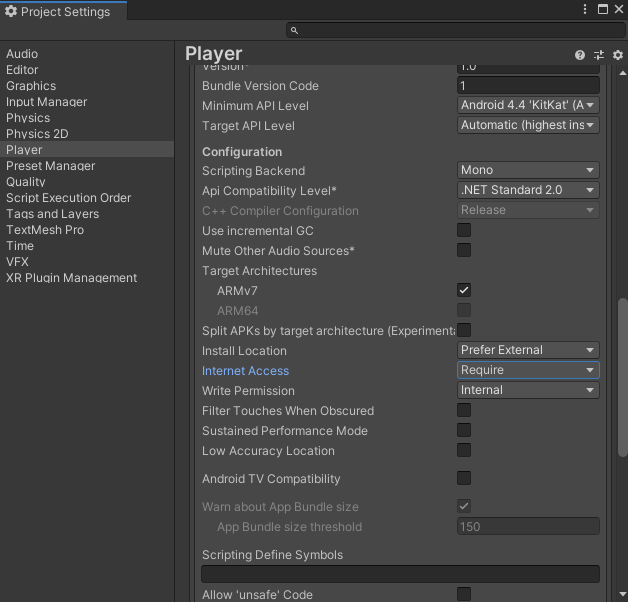Open the Time settings category
628x602 pixels.
click(87, 246)
